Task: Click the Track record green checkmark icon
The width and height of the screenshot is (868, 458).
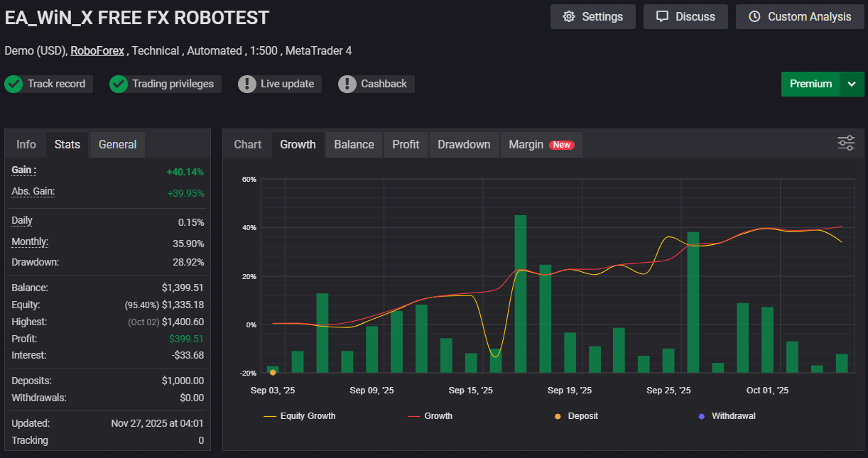Action: 13,84
